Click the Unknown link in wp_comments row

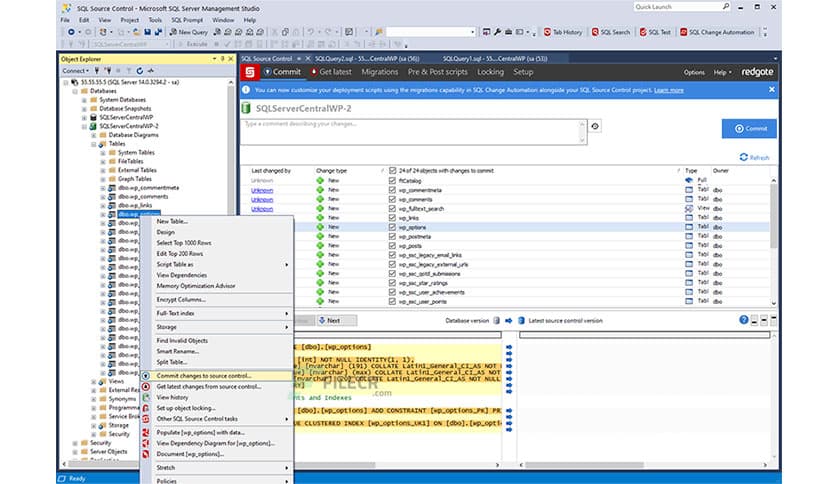[262, 199]
